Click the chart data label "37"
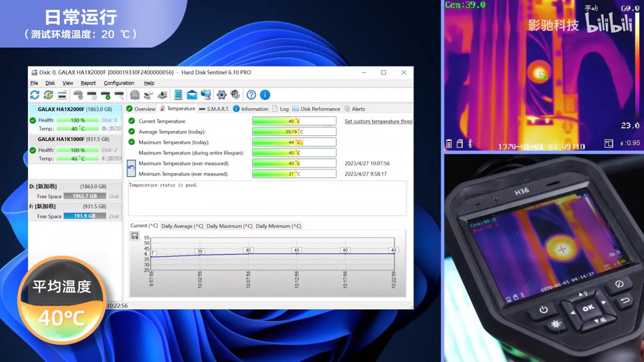This screenshot has width=644, height=362. click(x=151, y=253)
